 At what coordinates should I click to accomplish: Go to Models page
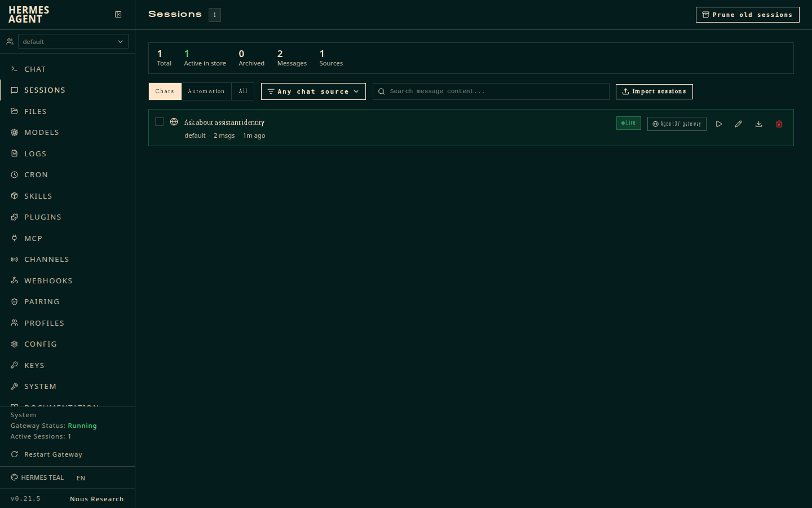[x=68, y=132]
